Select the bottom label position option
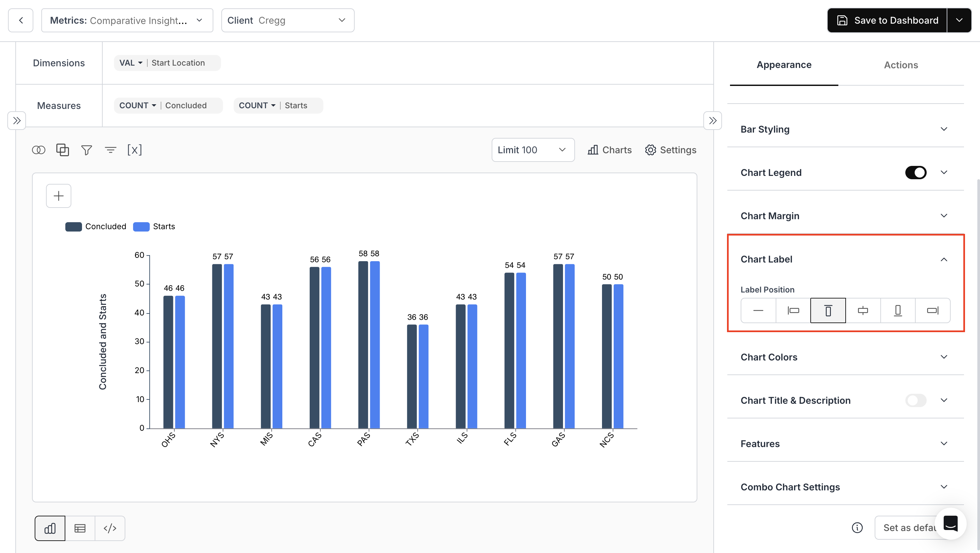 click(x=898, y=310)
